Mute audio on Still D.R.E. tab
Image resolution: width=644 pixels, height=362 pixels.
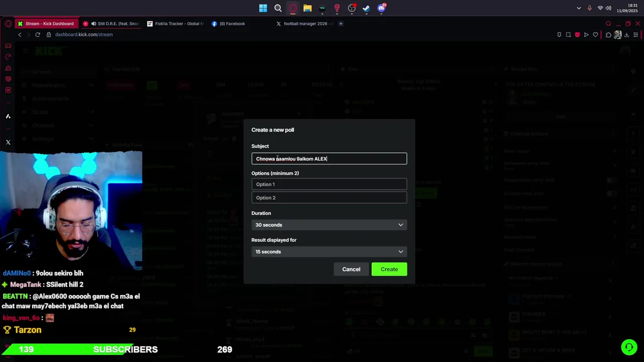point(94,24)
